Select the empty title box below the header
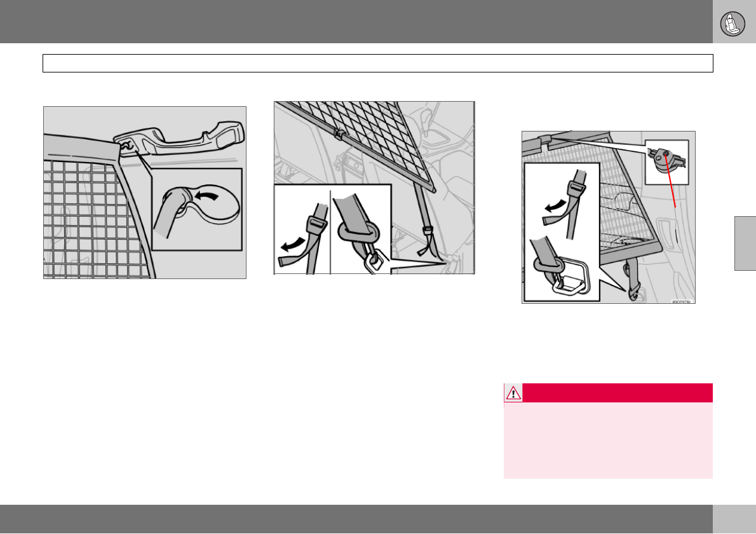Screen dimensions: 756x534 pyautogui.click(x=377, y=63)
